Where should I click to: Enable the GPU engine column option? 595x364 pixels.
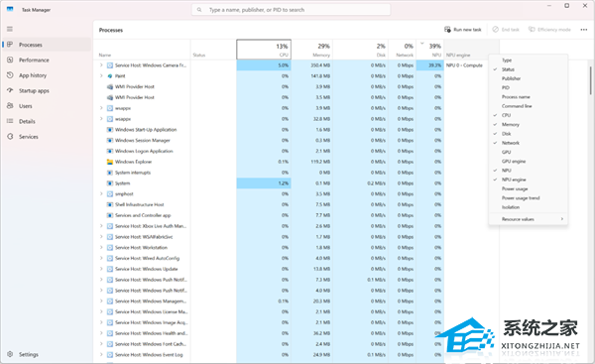pyautogui.click(x=529, y=162)
